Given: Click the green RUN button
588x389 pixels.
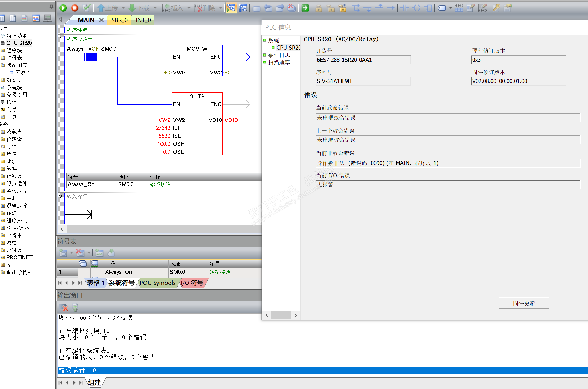Looking at the screenshot, I should tap(63, 8).
